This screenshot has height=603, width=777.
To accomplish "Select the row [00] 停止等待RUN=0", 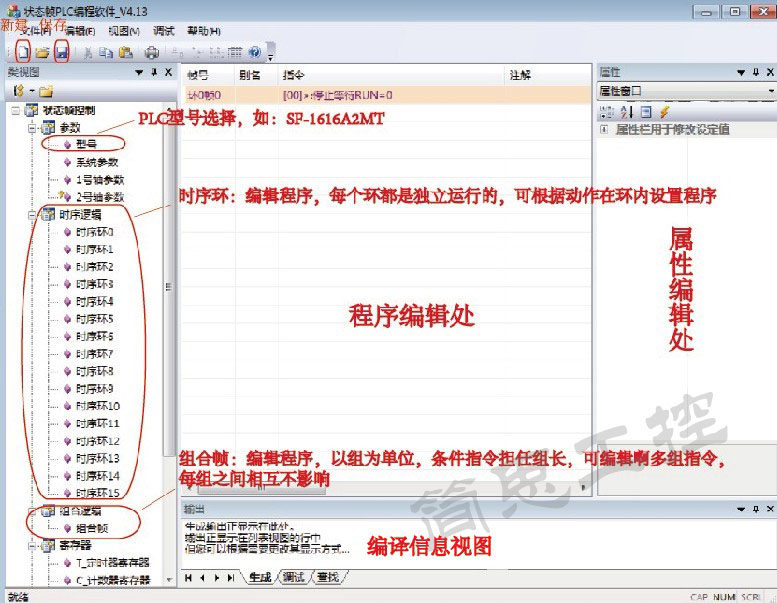I will 387,95.
